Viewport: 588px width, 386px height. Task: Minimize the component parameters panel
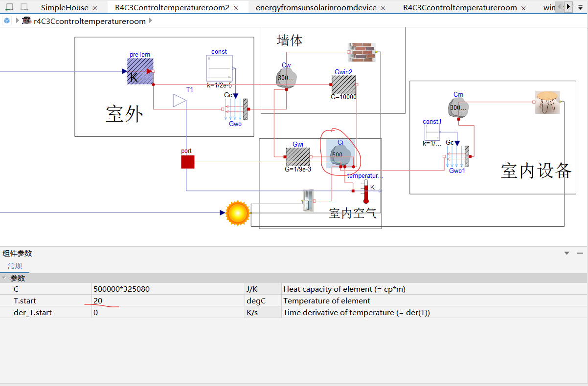point(580,253)
